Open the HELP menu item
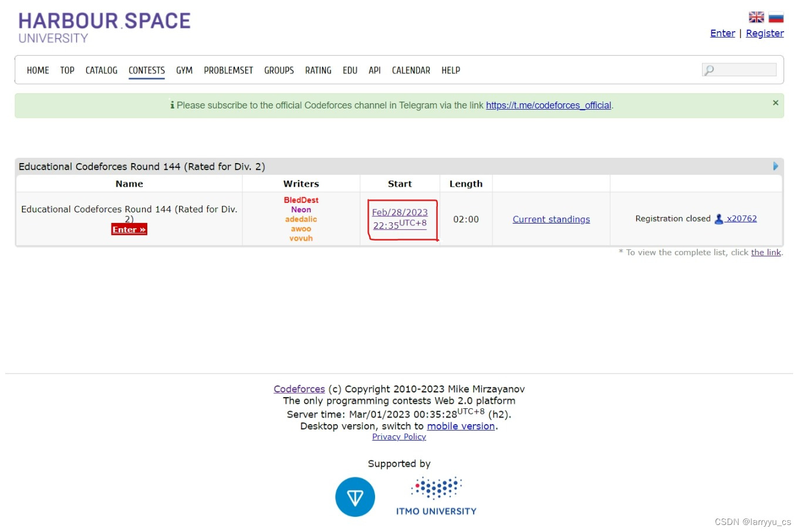 (451, 70)
